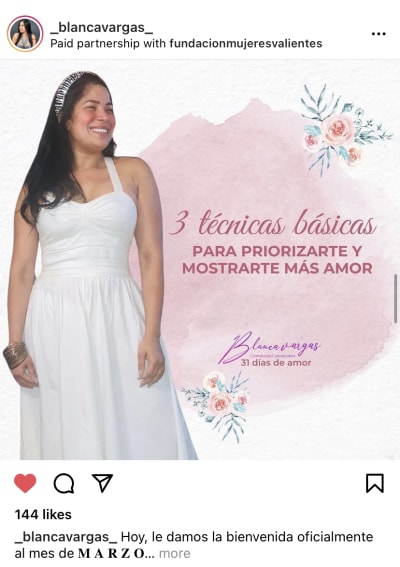View the 144 likes list
400x567 pixels.
tap(43, 514)
